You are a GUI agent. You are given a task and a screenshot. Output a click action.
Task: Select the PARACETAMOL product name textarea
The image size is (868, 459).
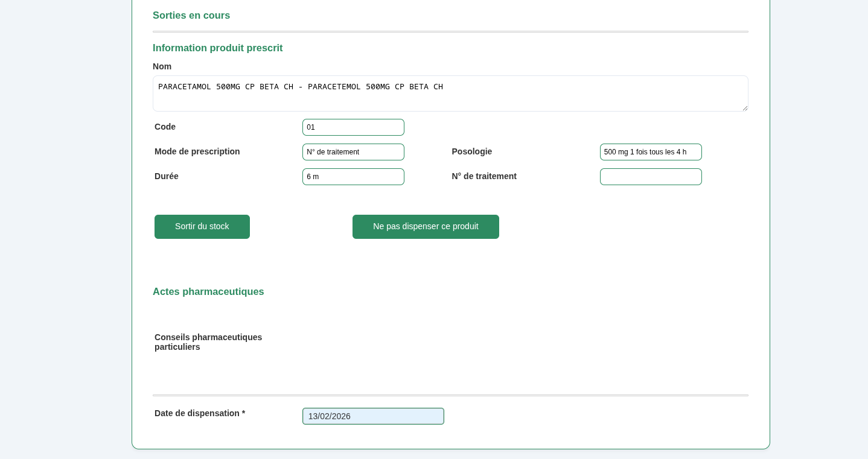450,93
